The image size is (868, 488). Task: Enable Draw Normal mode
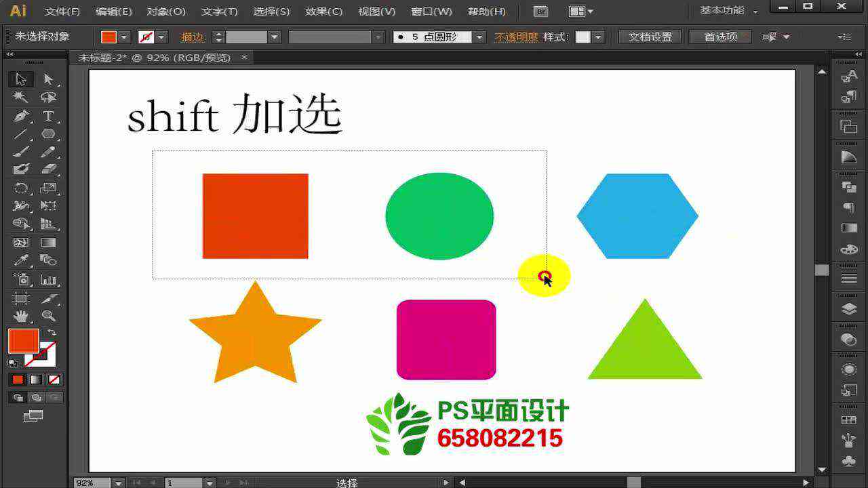18,397
